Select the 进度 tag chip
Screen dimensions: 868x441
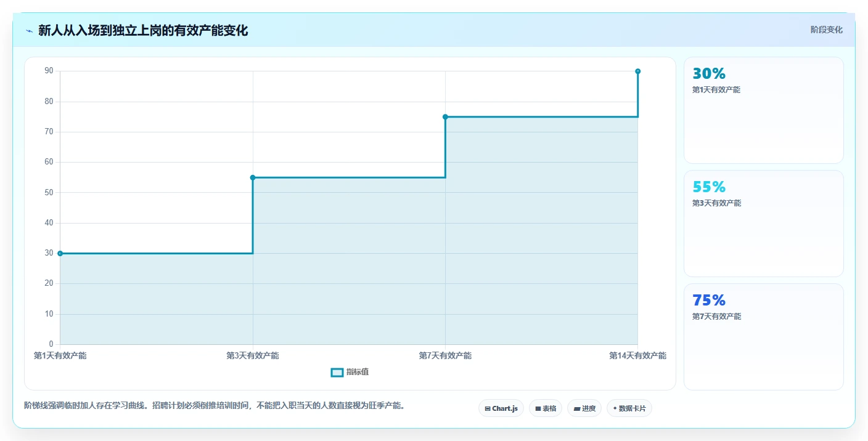point(584,408)
